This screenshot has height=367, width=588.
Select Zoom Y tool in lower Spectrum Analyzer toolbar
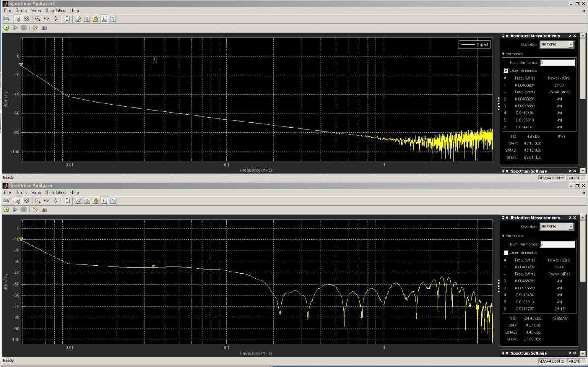(56, 201)
